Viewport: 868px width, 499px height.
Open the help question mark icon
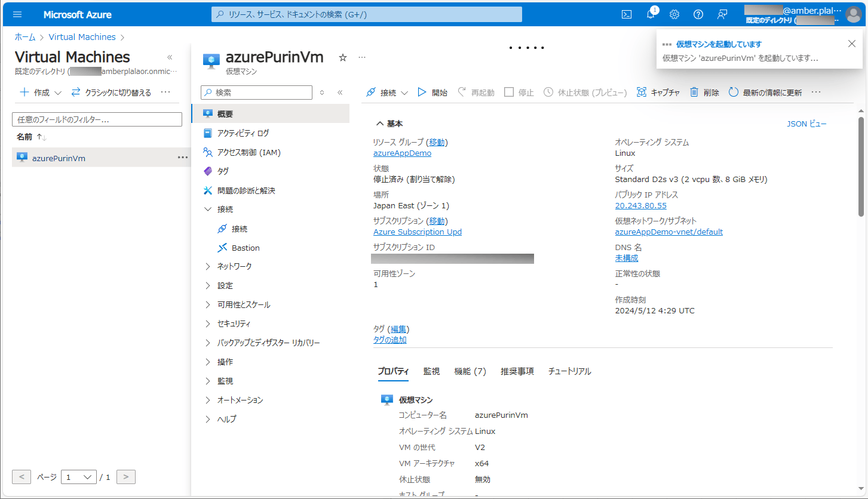pyautogui.click(x=698, y=14)
